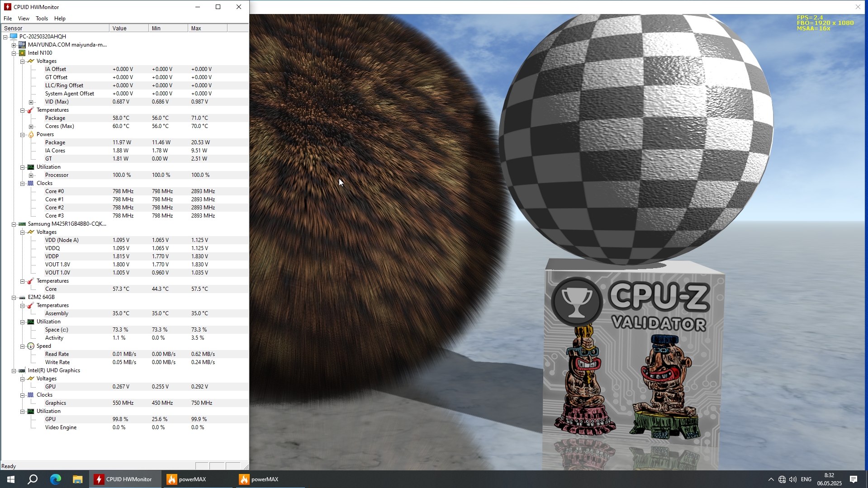Image resolution: width=868 pixels, height=488 pixels.
Task: Collapse the Intel N100 Powers group
Action: [23, 135]
